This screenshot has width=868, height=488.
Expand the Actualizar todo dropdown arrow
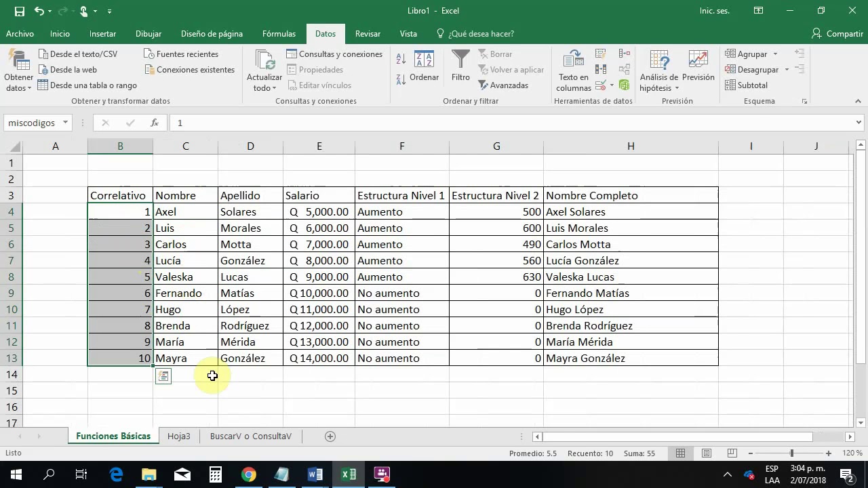274,89
